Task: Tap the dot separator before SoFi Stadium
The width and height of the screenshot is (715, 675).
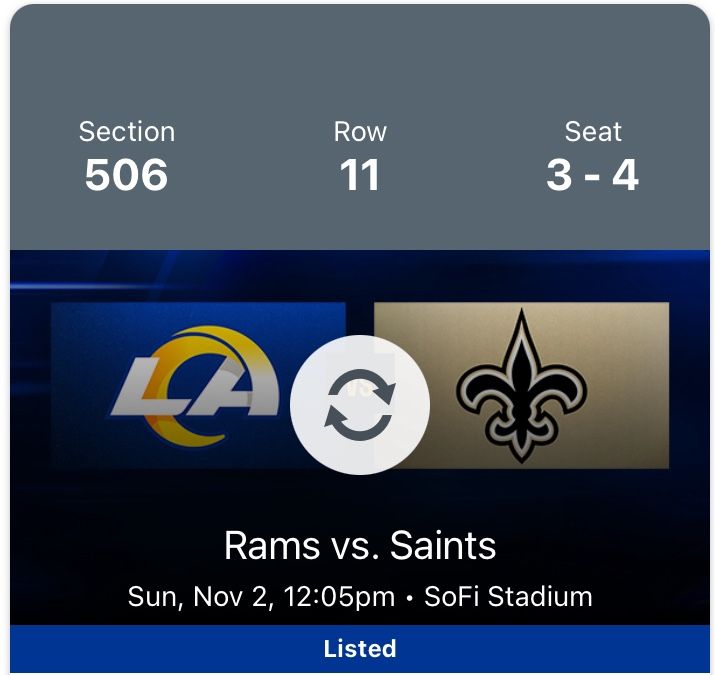Action: (x=410, y=598)
